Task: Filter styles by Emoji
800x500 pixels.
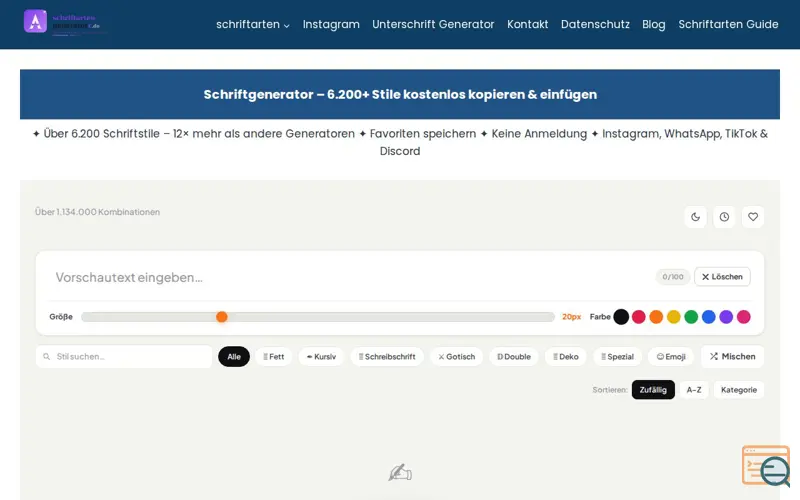Action: pyautogui.click(x=671, y=357)
